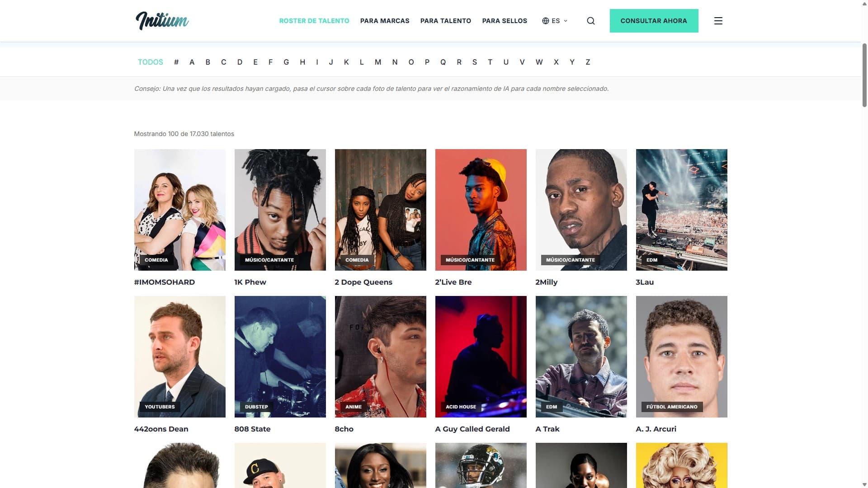This screenshot has width=868, height=488.
Task: Open the Para Marcas menu item
Action: tap(384, 21)
